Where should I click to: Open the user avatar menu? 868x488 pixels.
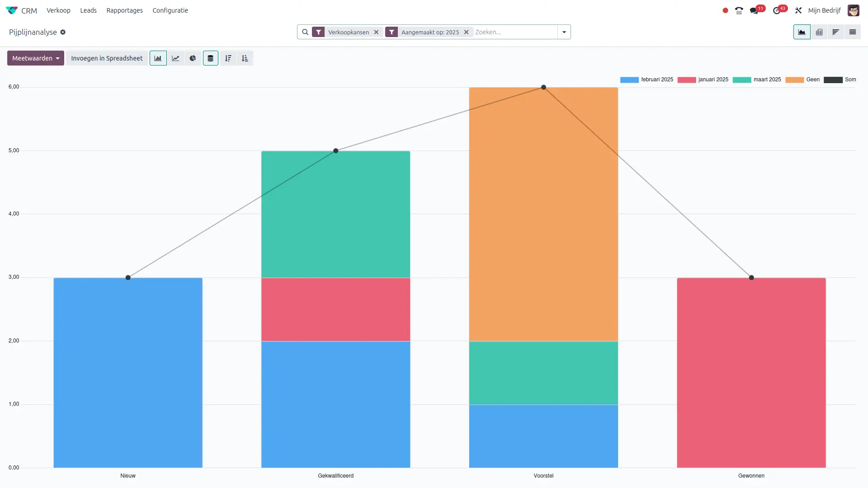click(x=853, y=10)
